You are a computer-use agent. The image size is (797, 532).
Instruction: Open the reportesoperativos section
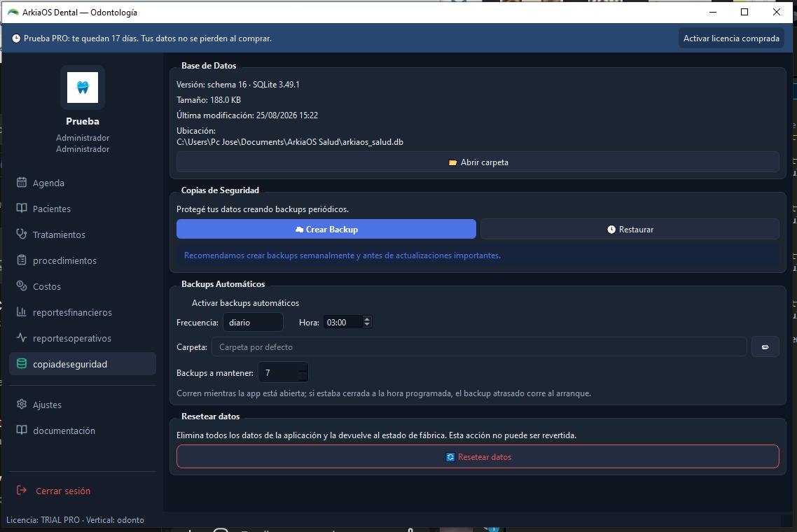click(x=83, y=338)
